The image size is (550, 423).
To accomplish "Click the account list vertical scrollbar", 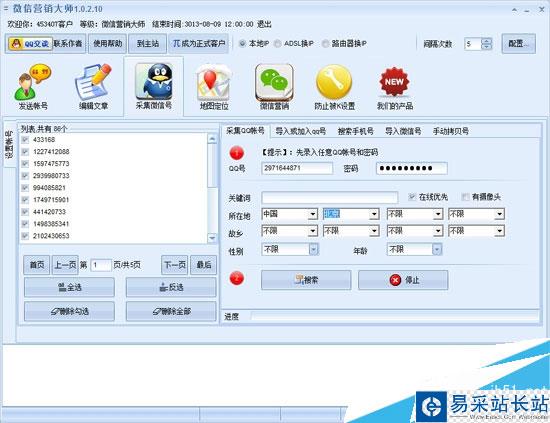I will pyautogui.click(x=212, y=188).
